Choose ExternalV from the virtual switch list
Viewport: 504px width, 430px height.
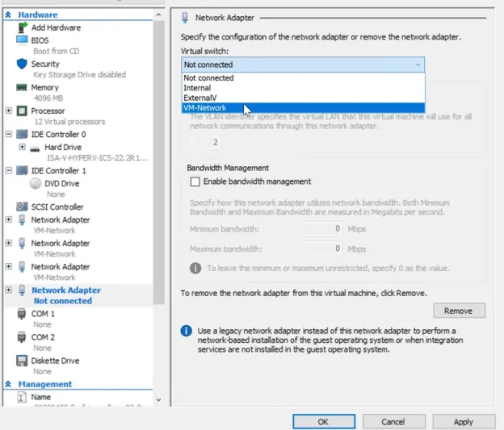pyautogui.click(x=303, y=98)
